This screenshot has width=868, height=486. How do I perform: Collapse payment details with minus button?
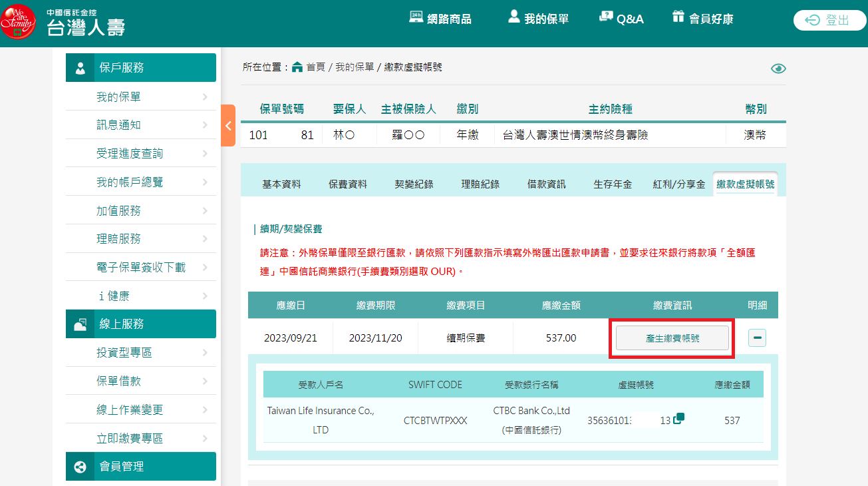point(757,338)
